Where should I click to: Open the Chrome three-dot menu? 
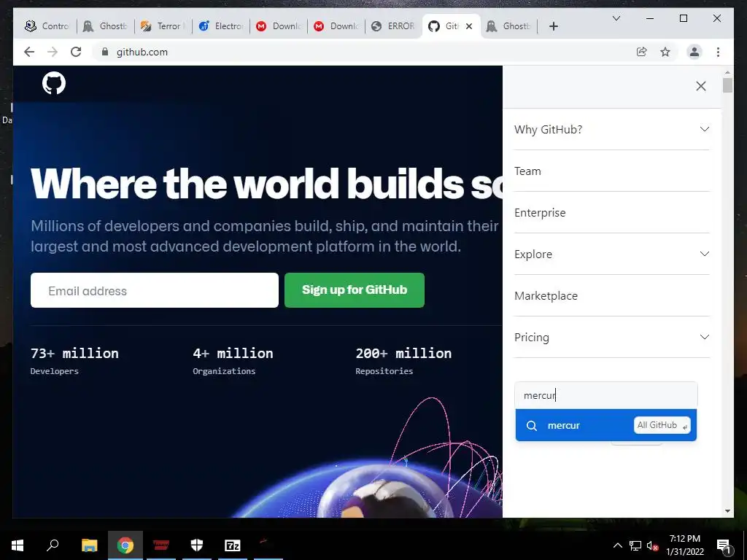tap(718, 52)
